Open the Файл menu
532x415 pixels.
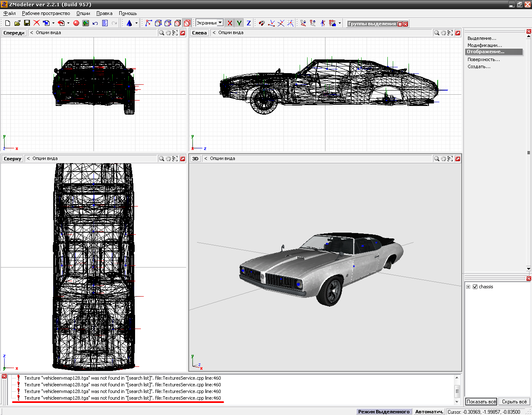[10, 13]
